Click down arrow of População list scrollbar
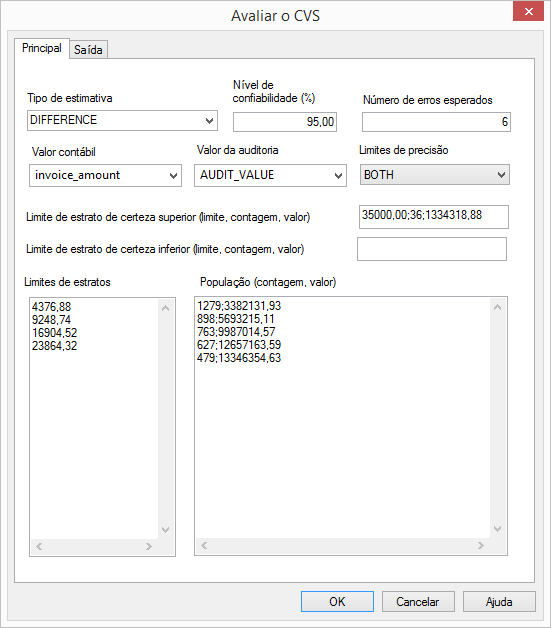The width and height of the screenshot is (551, 628). [x=498, y=529]
